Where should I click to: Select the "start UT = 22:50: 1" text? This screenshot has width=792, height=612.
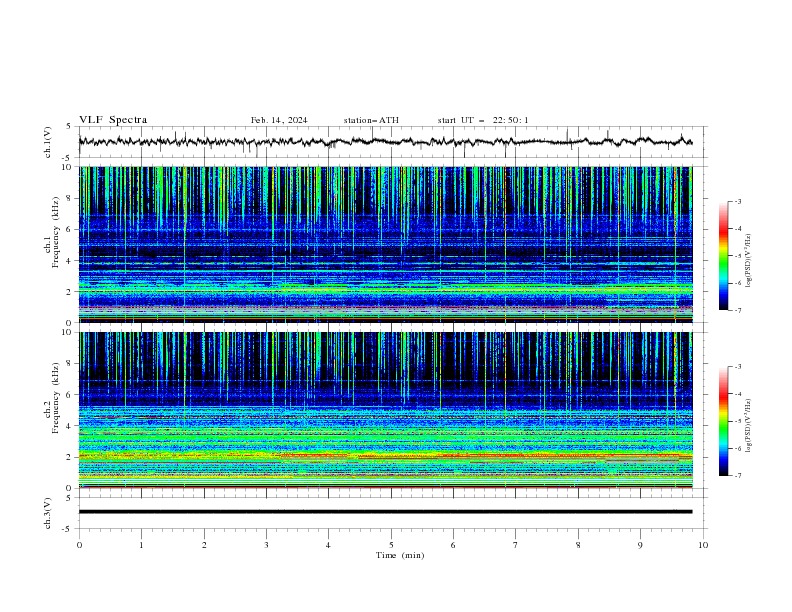coord(483,120)
